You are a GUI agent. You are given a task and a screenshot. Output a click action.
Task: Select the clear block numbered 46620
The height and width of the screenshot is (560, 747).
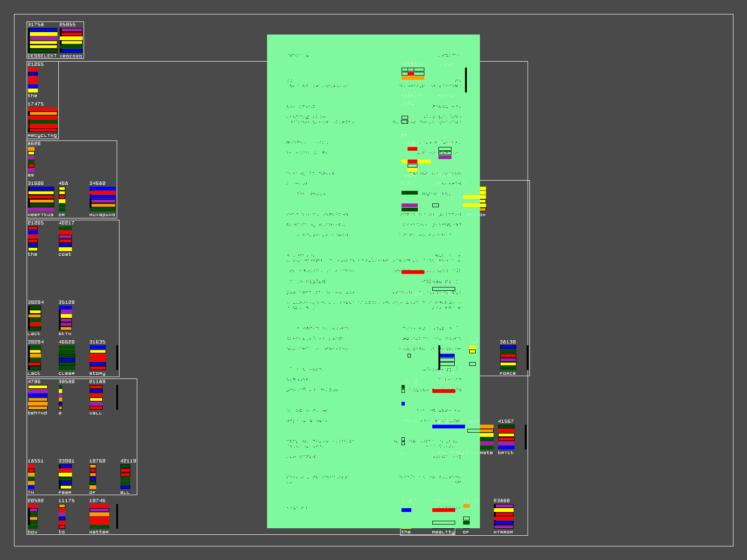pyautogui.click(x=67, y=358)
